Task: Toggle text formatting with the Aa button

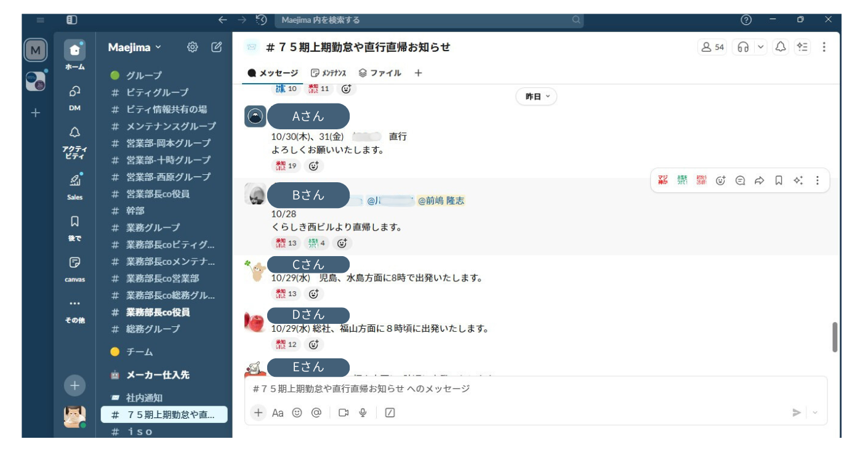Action: pos(278,413)
